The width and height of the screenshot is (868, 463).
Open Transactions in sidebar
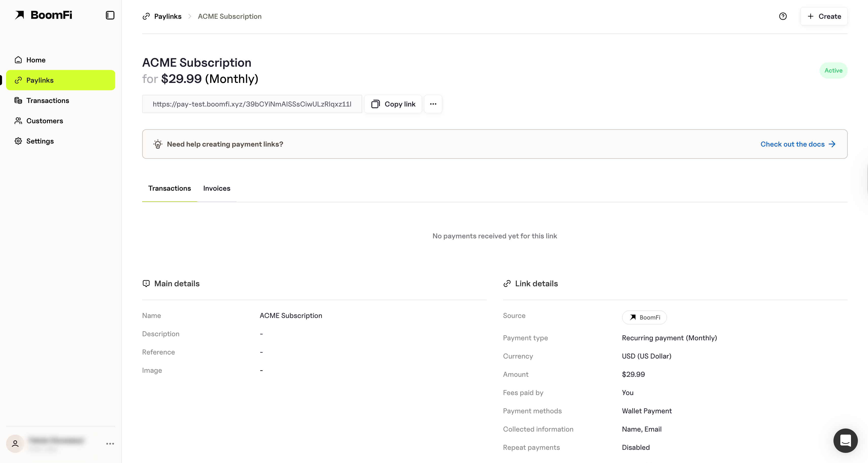tap(47, 100)
